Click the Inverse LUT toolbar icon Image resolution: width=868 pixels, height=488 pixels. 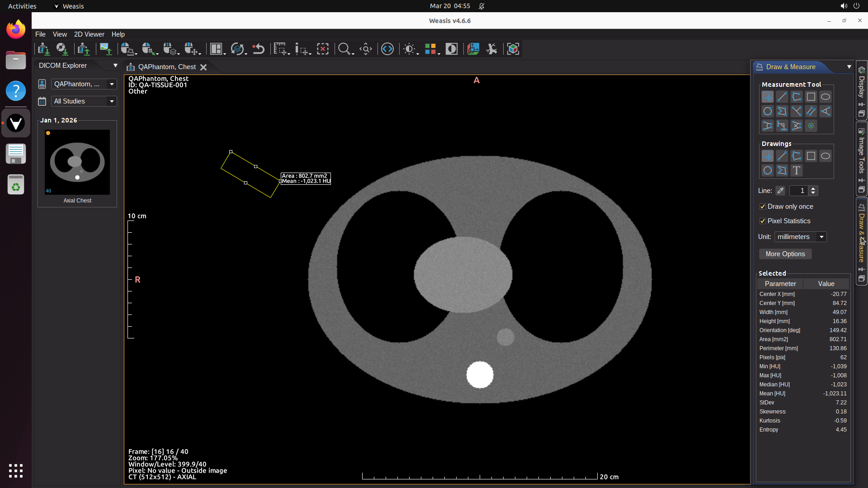click(451, 49)
